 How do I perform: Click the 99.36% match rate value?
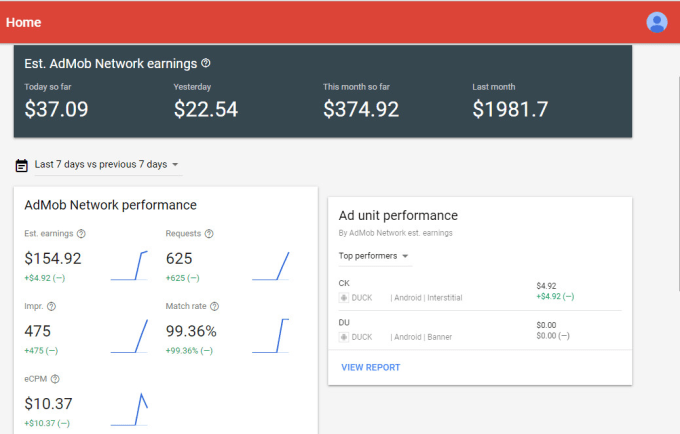point(191,331)
